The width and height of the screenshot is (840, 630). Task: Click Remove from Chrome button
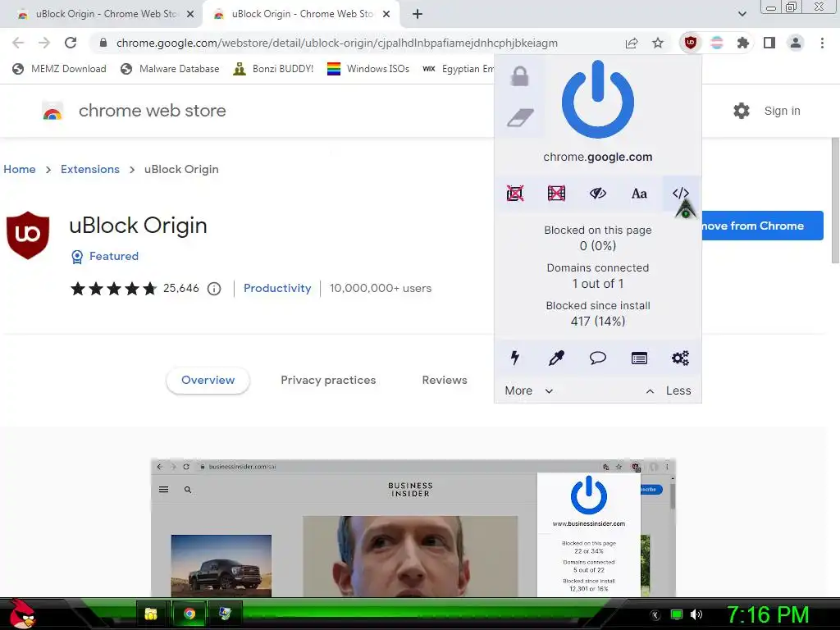pos(762,226)
